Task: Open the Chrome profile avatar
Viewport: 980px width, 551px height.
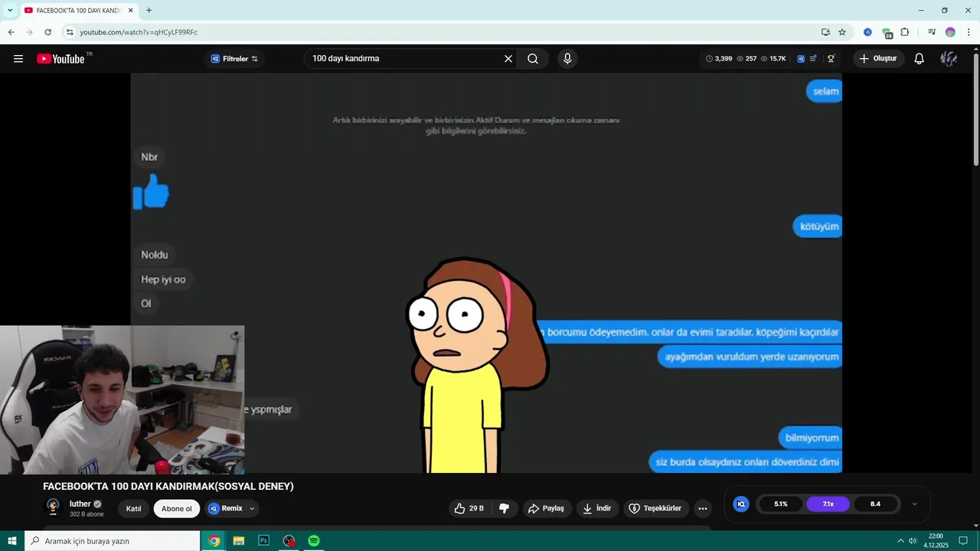Action: (x=950, y=32)
